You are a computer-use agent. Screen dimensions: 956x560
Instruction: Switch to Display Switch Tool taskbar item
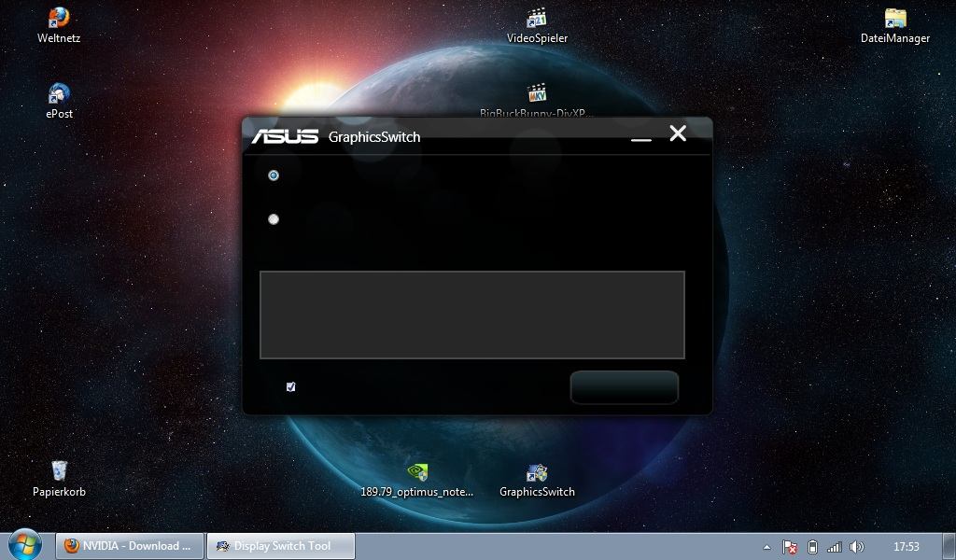[x=280, y=546]
